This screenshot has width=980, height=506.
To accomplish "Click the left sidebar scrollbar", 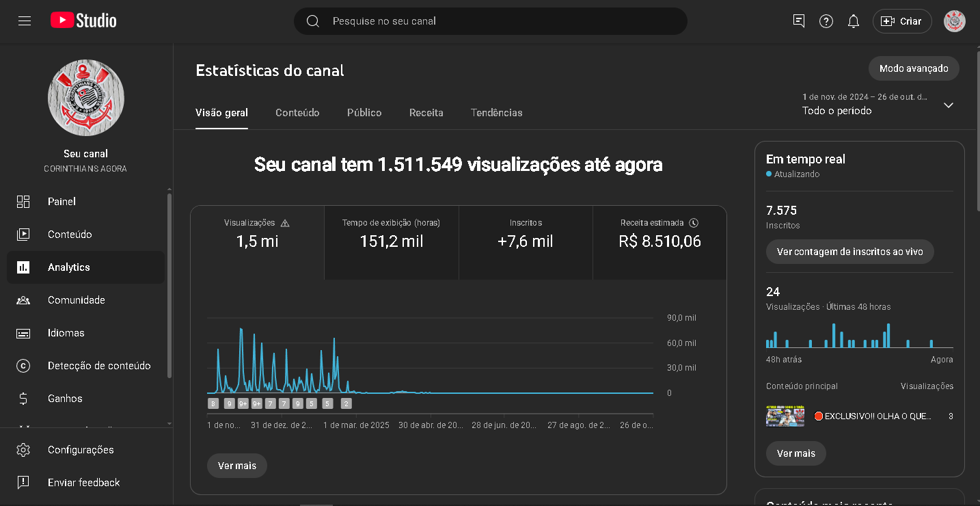I will [x=169, y=285].
